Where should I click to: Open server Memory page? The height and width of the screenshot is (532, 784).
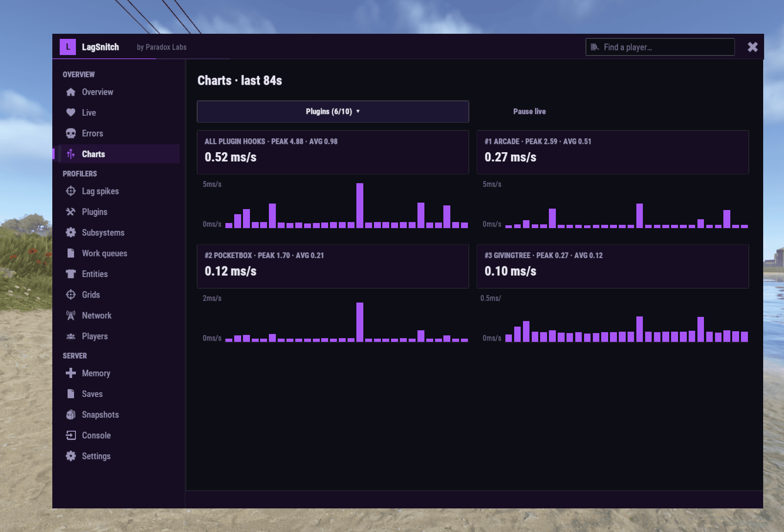119,373
